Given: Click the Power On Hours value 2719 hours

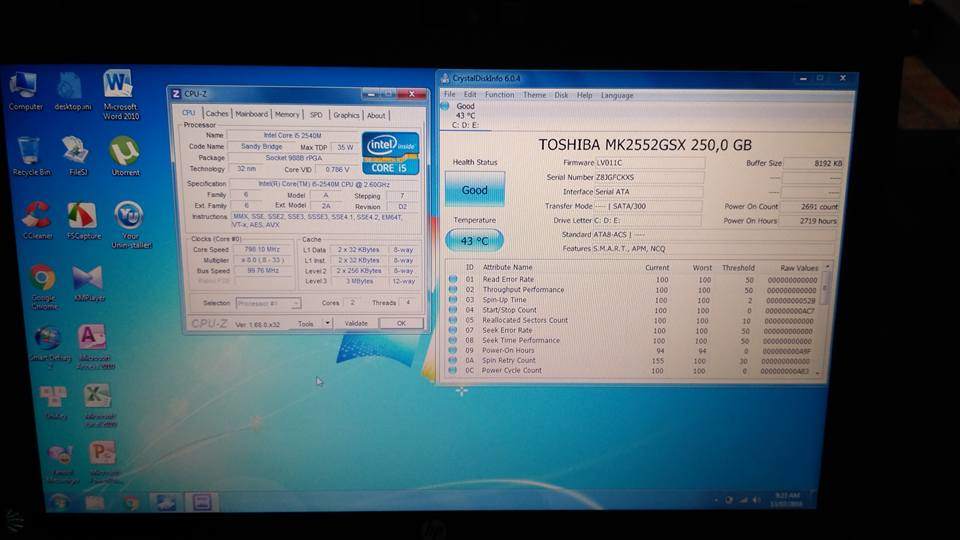Looking at the screenshot, I should click(x=811, y=221).
